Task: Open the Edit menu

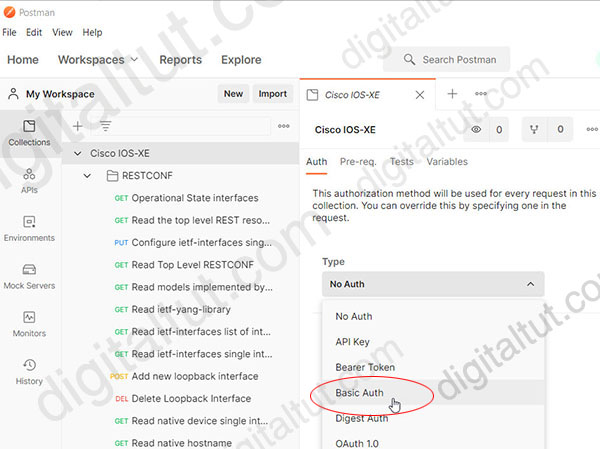Action: click(34, 33)
